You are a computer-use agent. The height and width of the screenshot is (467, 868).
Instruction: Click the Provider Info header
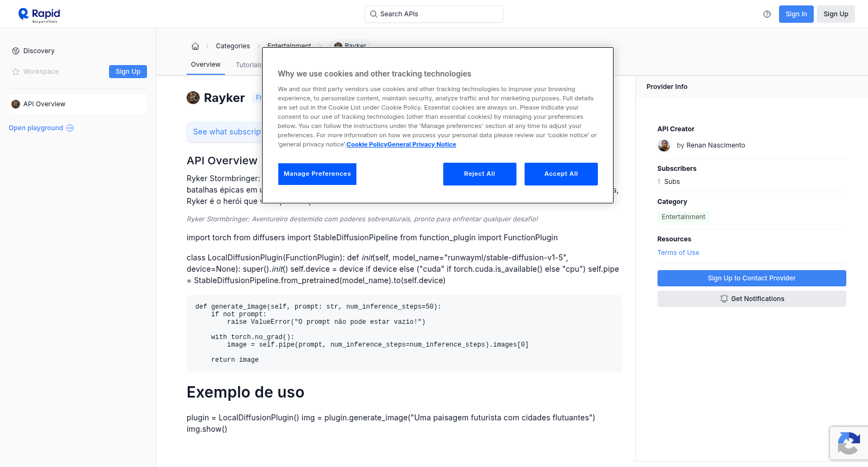(667, 87)
